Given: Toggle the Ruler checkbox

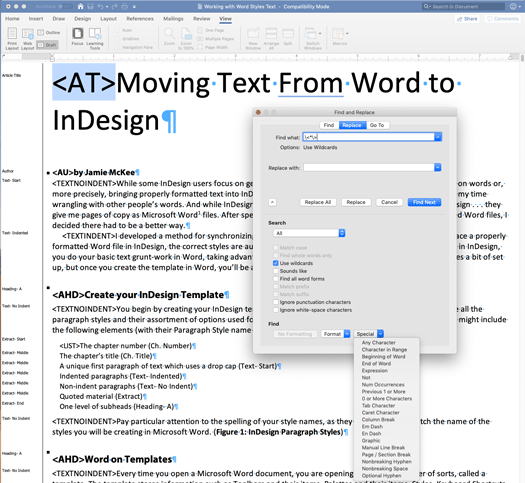Looking at the screenshot, I should coord(117,30).
